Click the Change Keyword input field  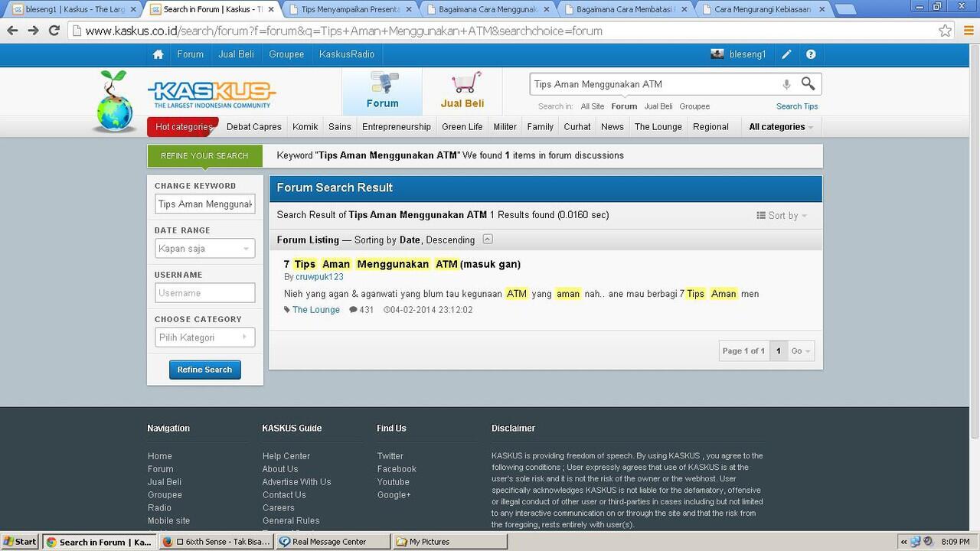204,204
